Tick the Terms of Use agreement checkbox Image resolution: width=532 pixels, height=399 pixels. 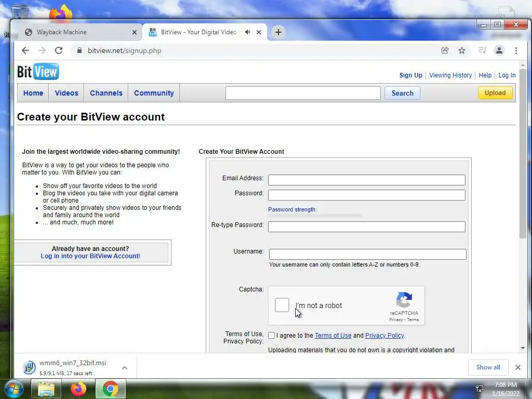coord(271,335)
